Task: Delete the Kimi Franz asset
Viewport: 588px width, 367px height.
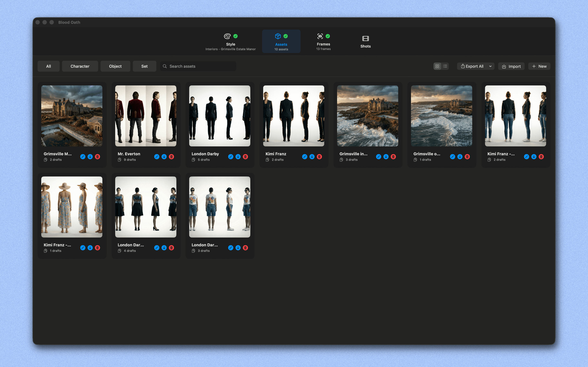Action: pyautogui.click(x=319, y=157)
